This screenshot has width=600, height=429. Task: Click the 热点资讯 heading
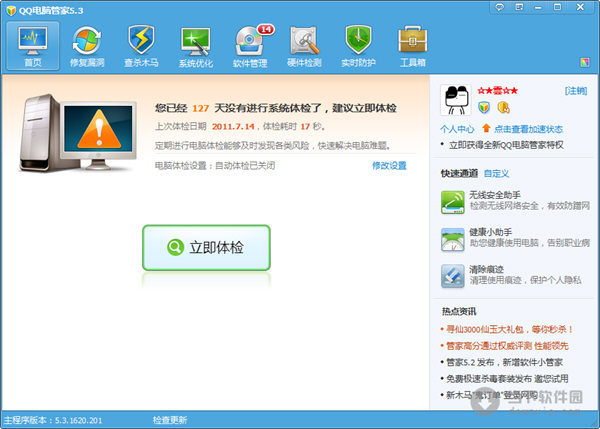pyautogui.click(x=459, y=311)
